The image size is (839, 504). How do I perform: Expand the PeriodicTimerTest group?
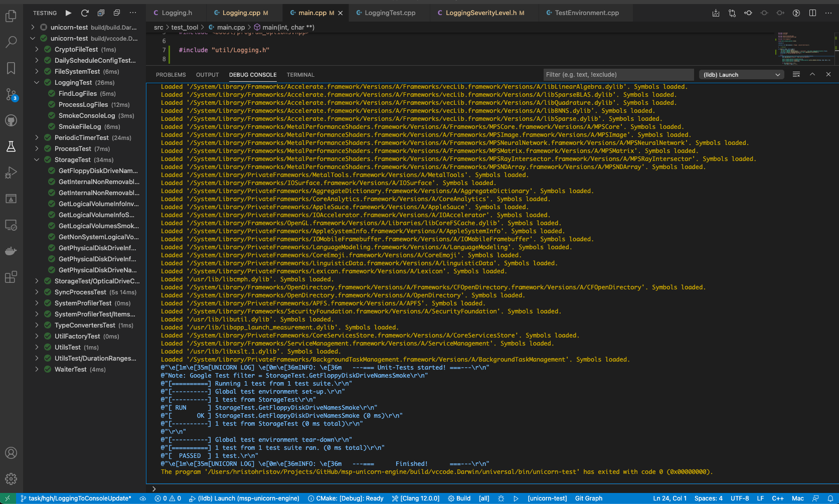click(36, 137)
